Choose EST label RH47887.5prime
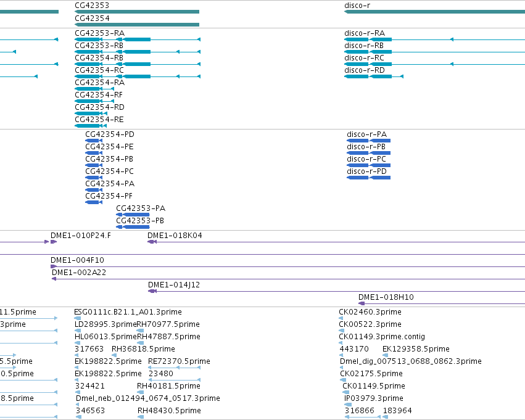The image size is (525, 420). click(169, 337)
